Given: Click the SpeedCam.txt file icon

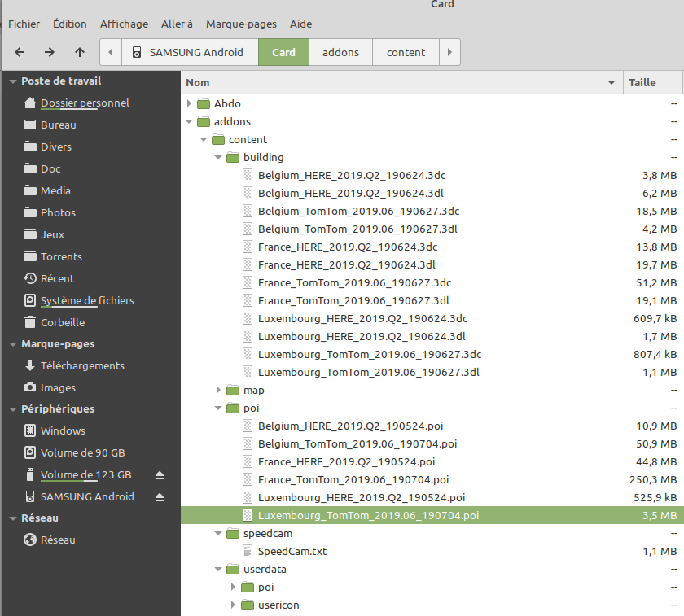Looking at the screenshot, I should [248, 552].
